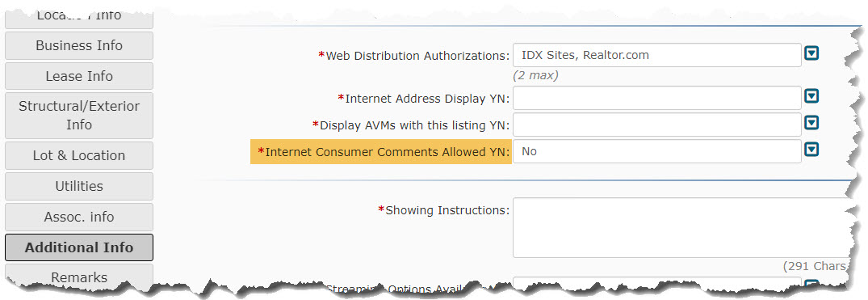Image resolution: width=868 pixels, height=300 pixels.
Task: Open the Business Info section
Action: [x=79, y=45]
